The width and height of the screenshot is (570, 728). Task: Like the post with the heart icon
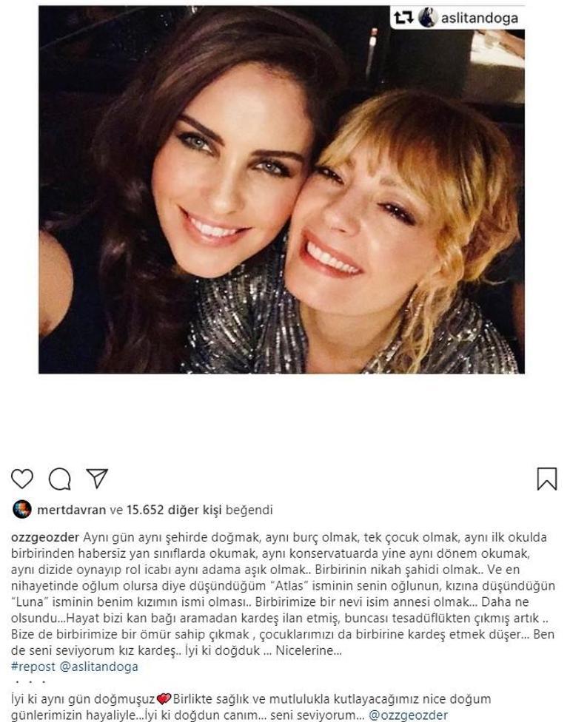click(x=22, y=479)
